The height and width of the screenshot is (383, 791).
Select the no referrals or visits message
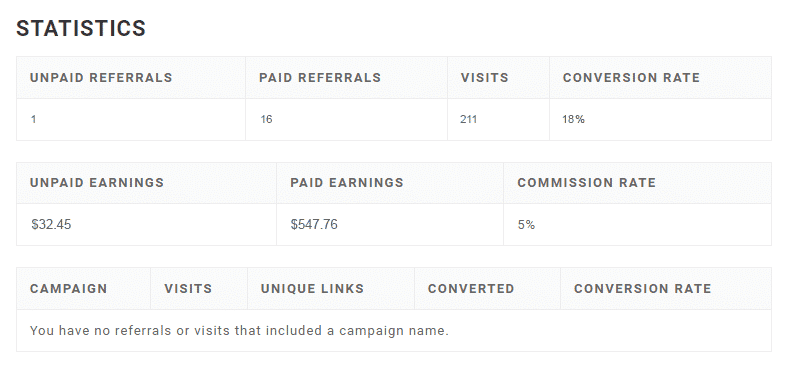(x=239, y=331)
